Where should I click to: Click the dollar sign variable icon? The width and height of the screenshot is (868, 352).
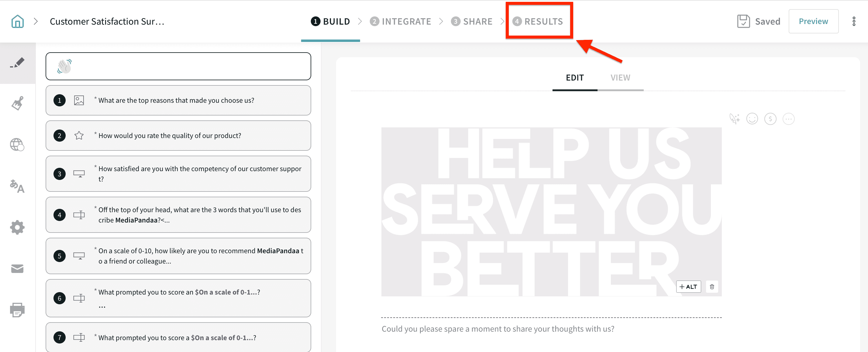770,119
